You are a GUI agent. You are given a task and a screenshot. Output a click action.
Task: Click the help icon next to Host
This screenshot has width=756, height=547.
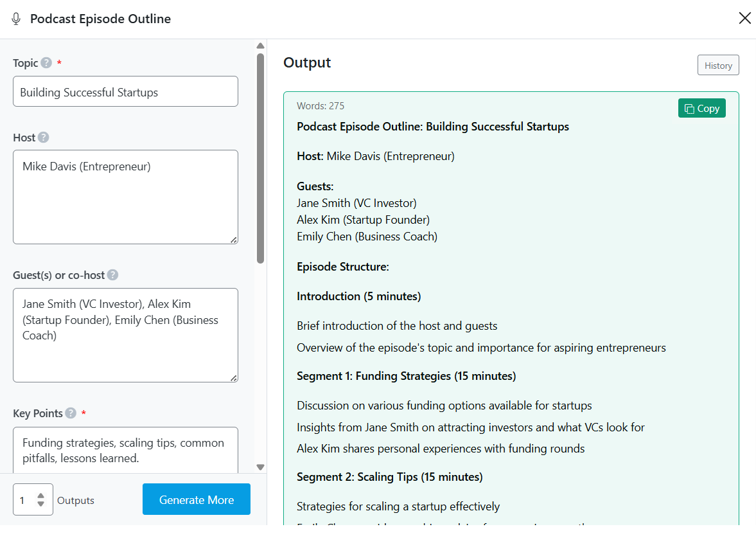point(43,138)
